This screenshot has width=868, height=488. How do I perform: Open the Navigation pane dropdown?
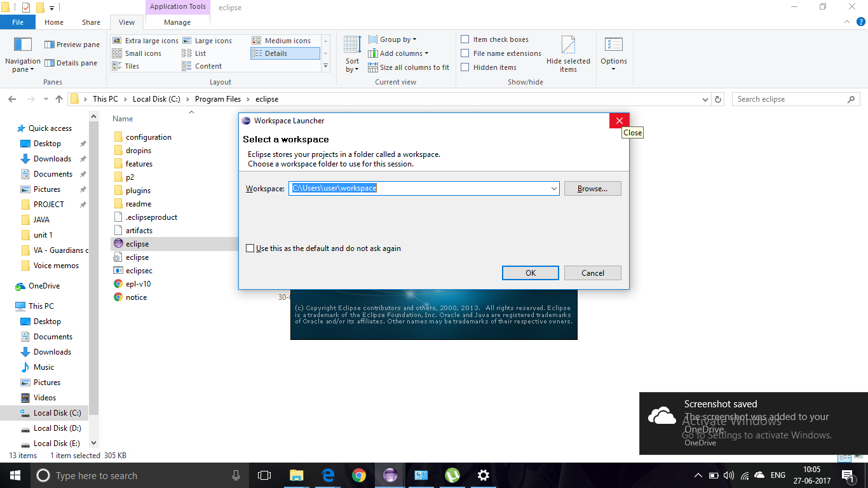23,55
